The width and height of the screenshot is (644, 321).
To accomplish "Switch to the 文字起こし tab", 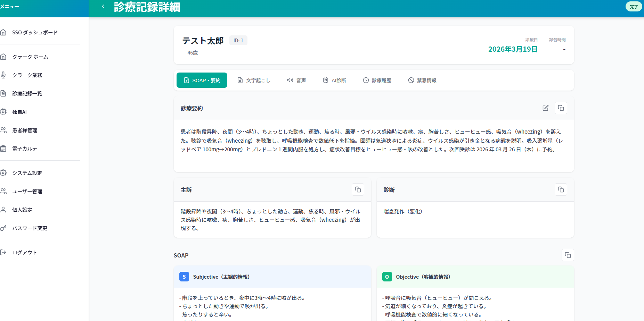I will point(254,80).
